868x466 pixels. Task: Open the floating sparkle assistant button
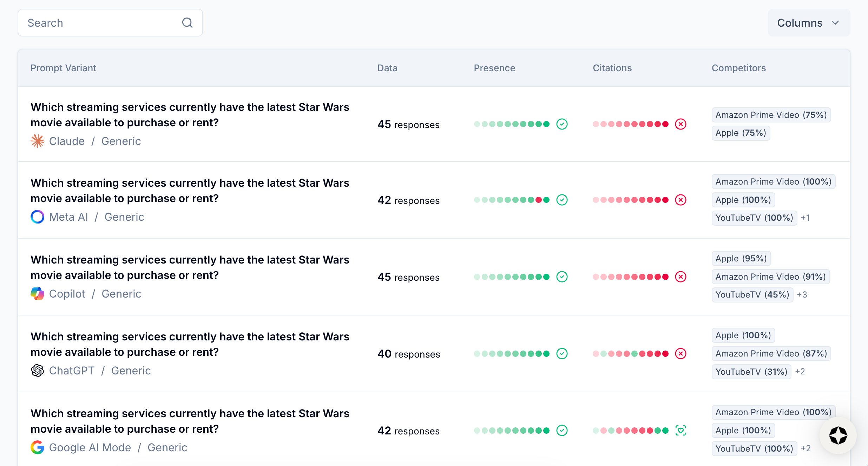coord(838,435)
